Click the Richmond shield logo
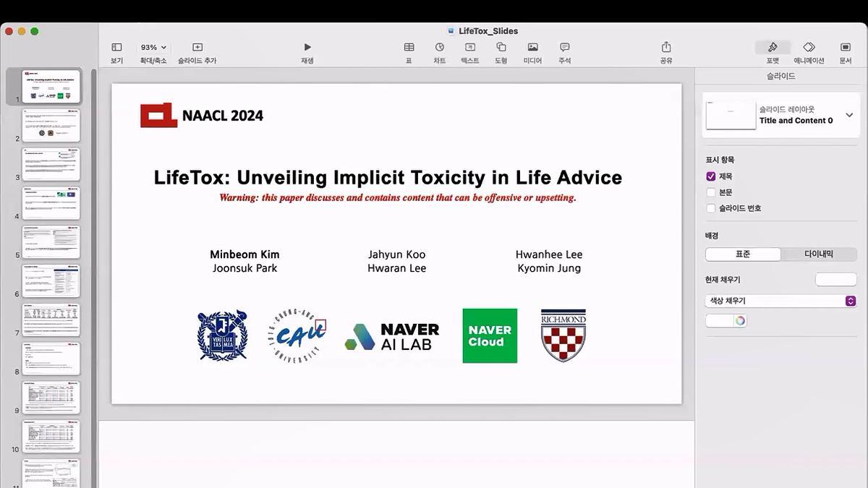This screenshot has height=488, width=868. pos(563,335)
